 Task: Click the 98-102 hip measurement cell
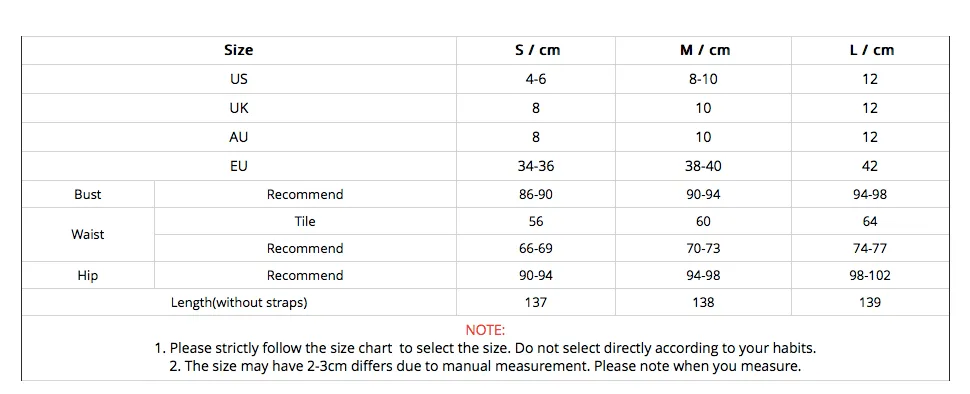[x=870, y=275]
